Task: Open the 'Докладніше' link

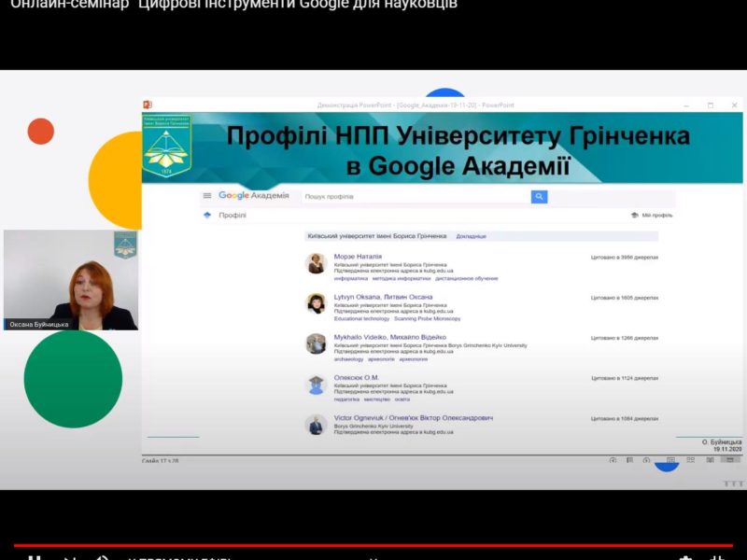Action: [x=471, y=236]
